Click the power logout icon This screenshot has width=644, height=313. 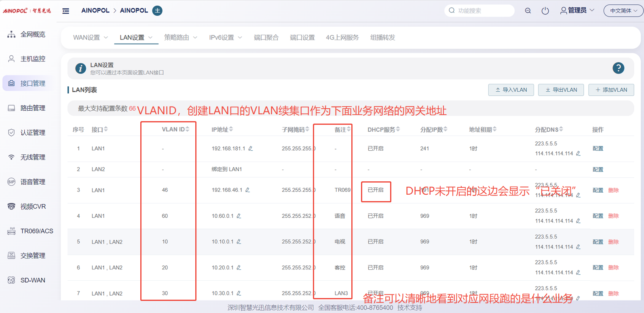coord(545,11)
